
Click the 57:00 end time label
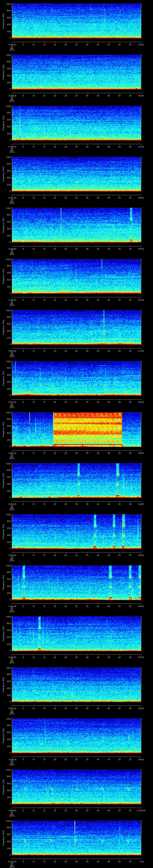[141, 657]
